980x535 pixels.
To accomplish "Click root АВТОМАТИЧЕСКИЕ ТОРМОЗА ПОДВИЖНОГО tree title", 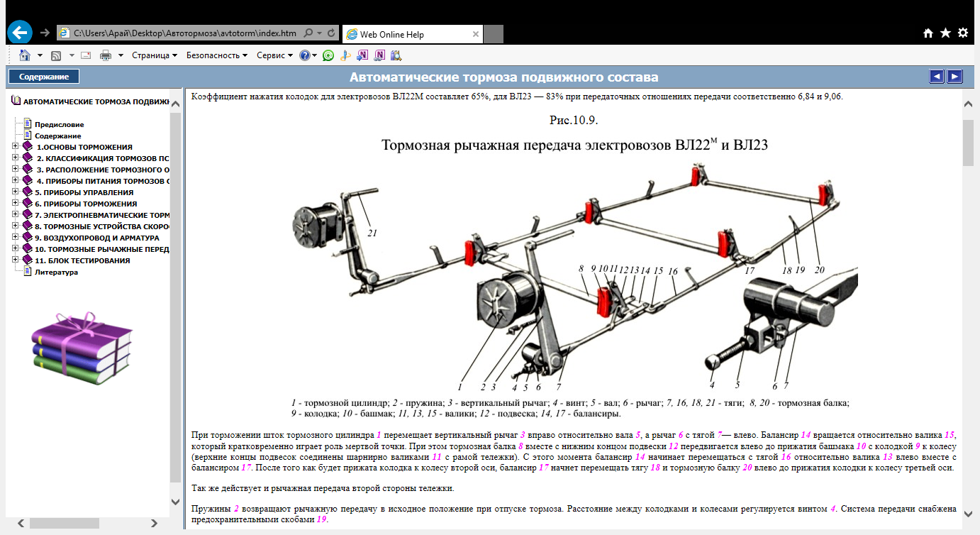I will pos(96,101).
